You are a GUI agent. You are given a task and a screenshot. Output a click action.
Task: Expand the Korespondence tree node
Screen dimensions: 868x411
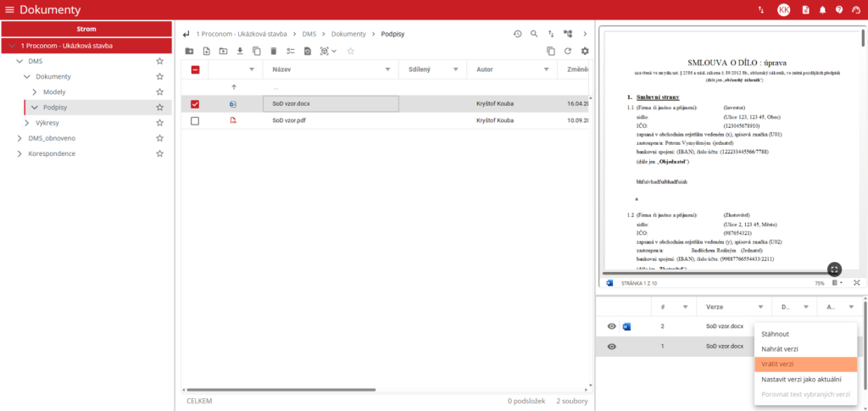pyautogui.click(x=20, y=153)
